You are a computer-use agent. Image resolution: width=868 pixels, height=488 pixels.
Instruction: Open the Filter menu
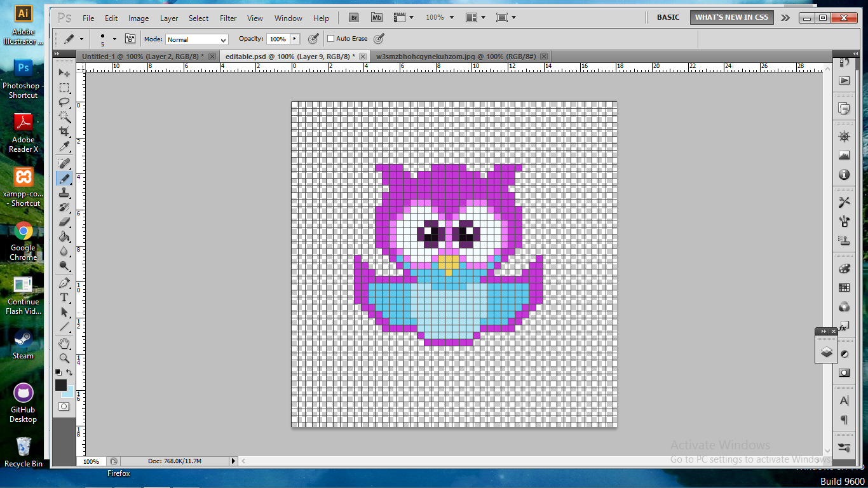[x=228, y=18]
